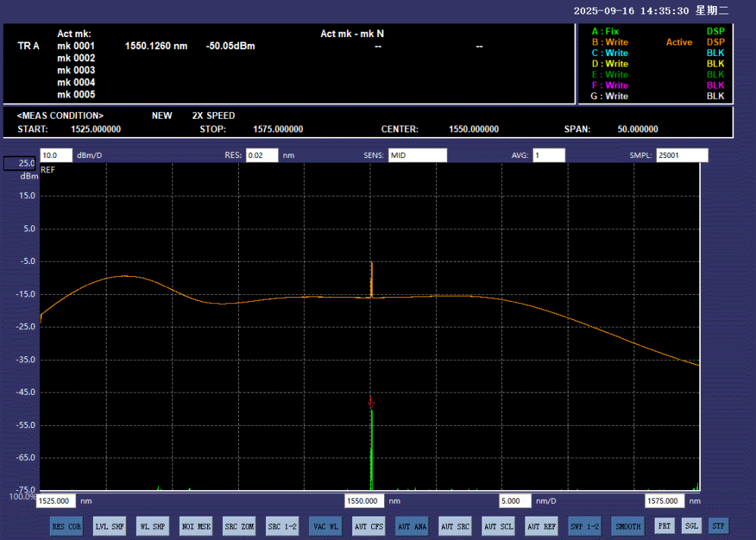756x540 pixels.
Task: Click the AUT CFS button
Action: (369, 526)
